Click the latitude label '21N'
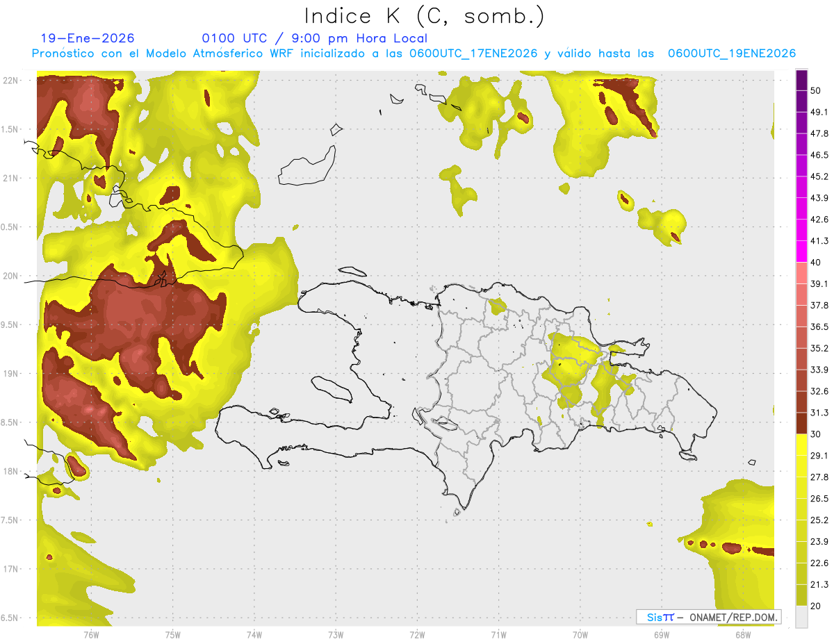834x644 pixels. tap(10, 179)
